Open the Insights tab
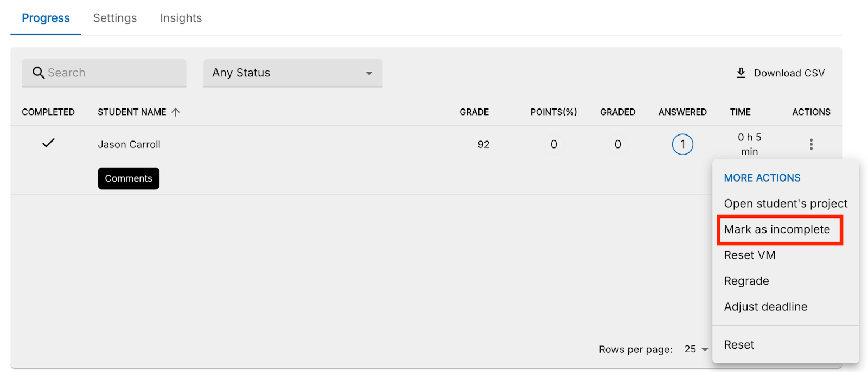Screen dimensions: 868x372 click(181, 18)
